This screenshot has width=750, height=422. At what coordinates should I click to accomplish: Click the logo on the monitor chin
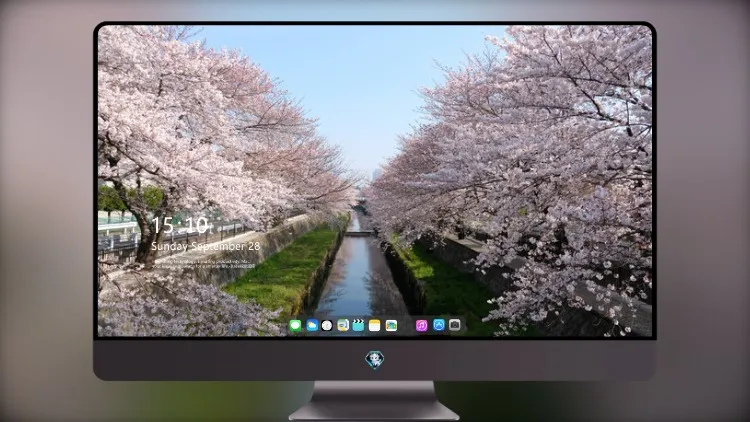coord(375,360)
